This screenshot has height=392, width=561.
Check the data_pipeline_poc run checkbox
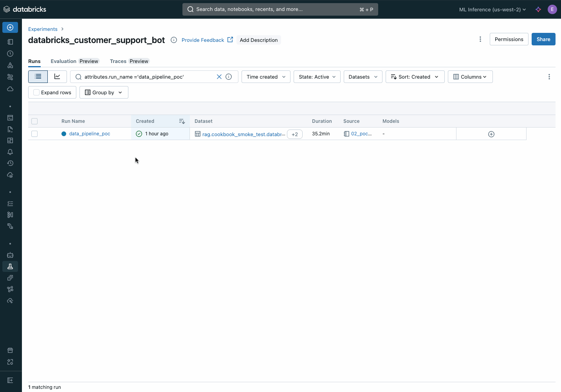[x=34, y=134]
